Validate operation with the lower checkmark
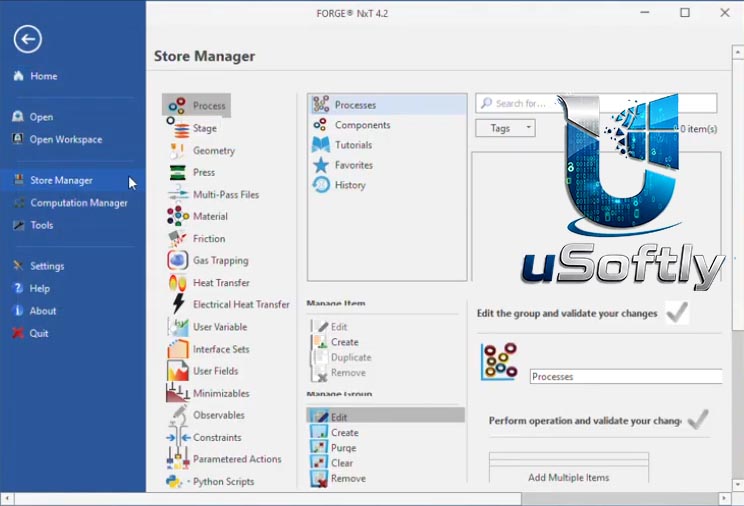 (698, 419)
